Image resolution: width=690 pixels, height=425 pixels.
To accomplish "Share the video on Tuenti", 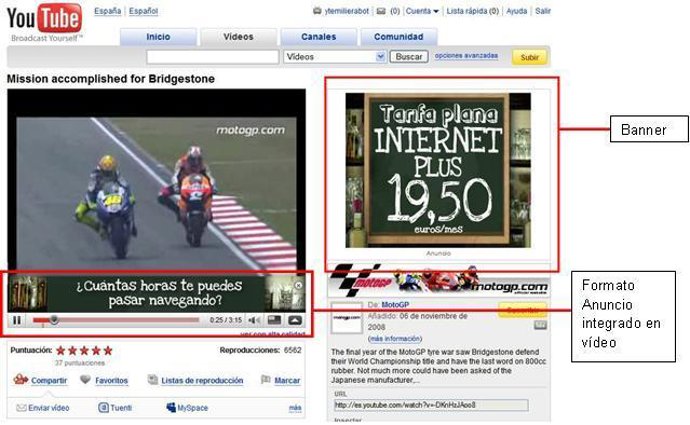I will pyautogui.click(x=115, y=408).
